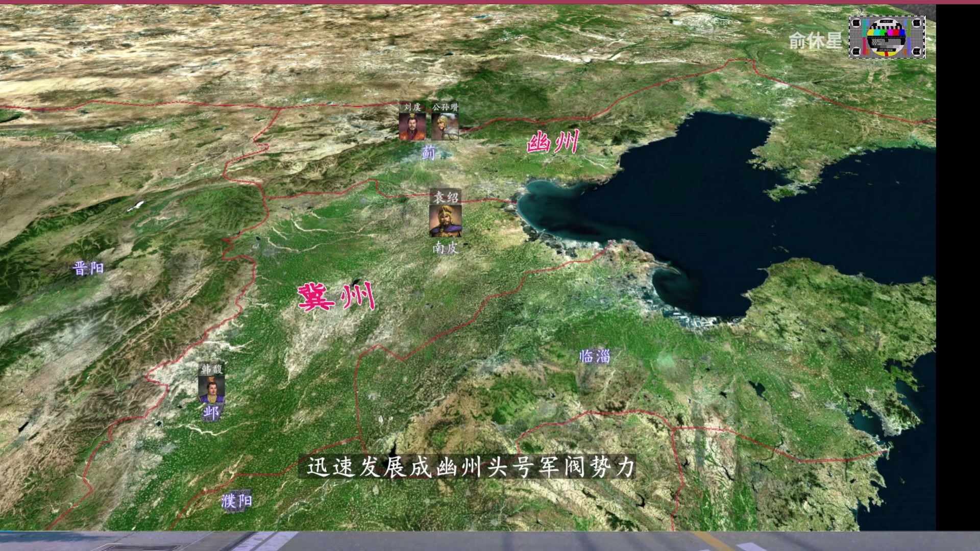
Task: Click the 濮阳 city label
Action: coord(237,500)
